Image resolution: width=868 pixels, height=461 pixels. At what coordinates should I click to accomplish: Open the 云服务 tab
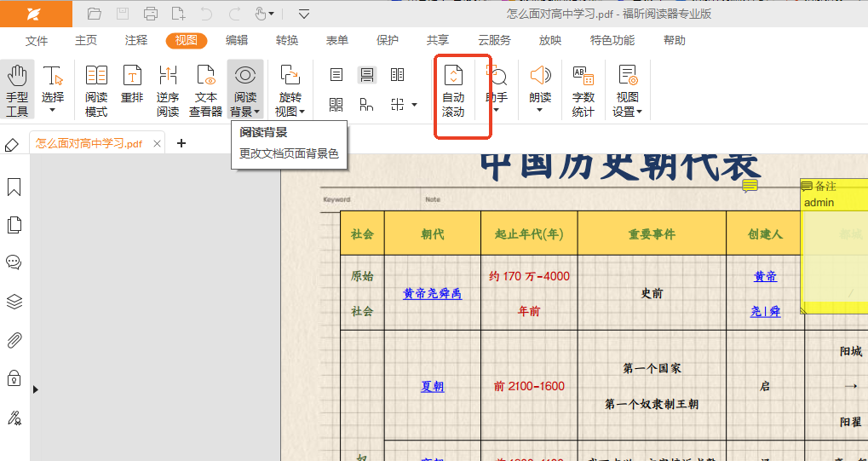[494, 40]
